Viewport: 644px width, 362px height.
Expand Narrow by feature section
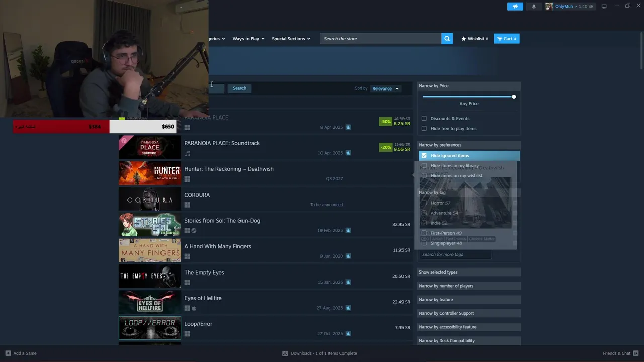469,300
